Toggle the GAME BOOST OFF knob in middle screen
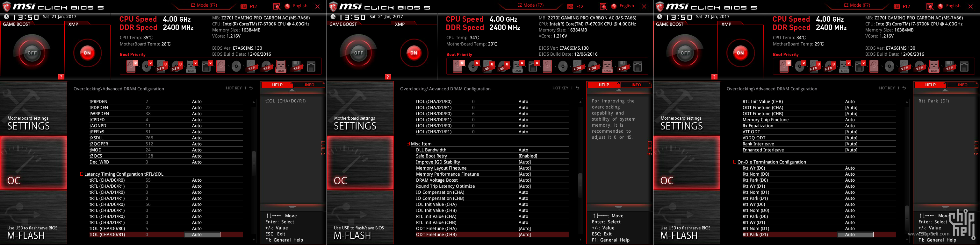Image resolution: width=980 pixels, height=245 pixels. (358, 53)
